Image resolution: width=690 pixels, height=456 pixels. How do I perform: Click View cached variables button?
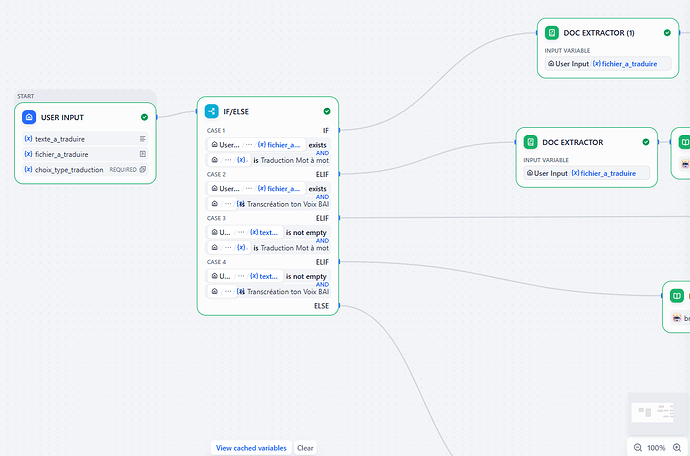pos(251,448)
